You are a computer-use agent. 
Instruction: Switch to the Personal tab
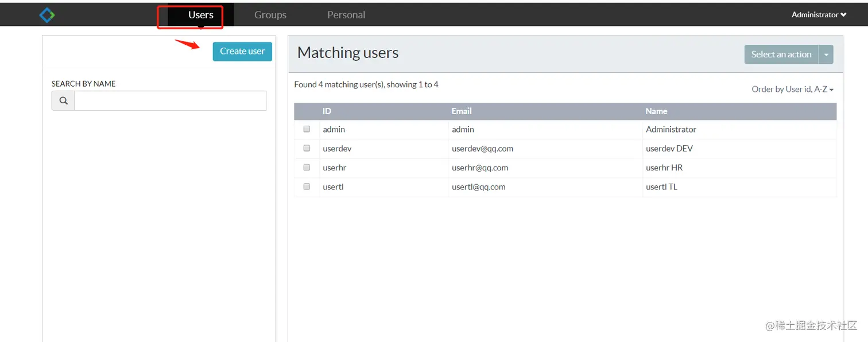tap(346, 15)
